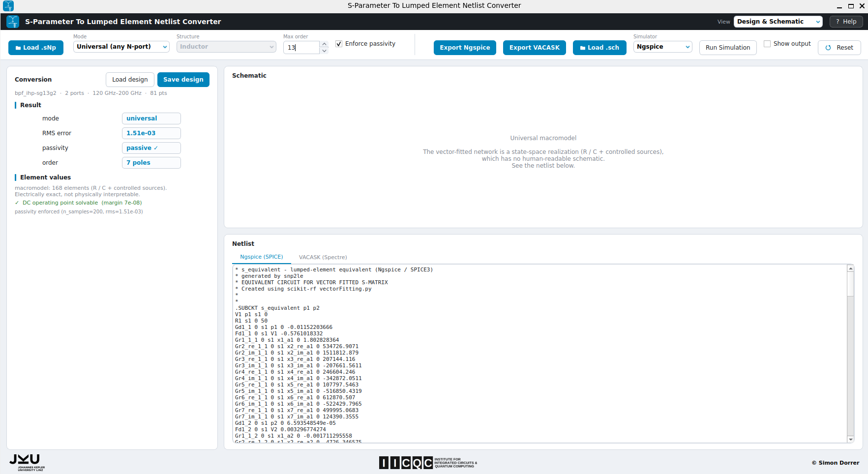Click the app logo in the header bar
This screenshot has height=474, width=868.
[x=13, y=22]
